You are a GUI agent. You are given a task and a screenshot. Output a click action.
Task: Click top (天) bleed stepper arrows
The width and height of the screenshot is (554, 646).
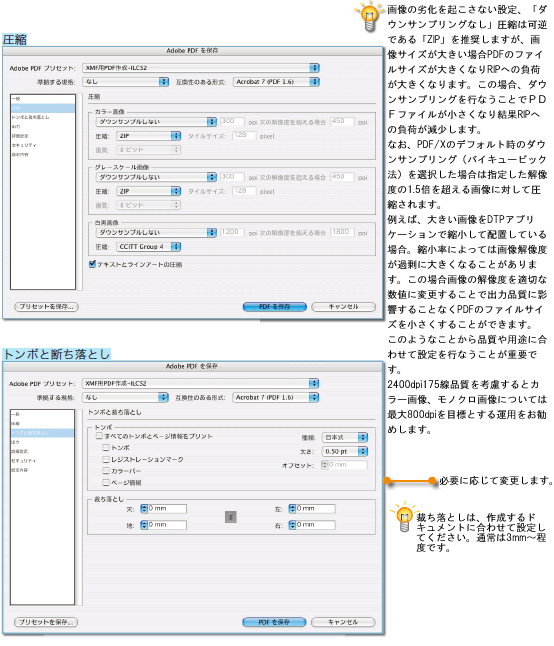tap(144, 508)
